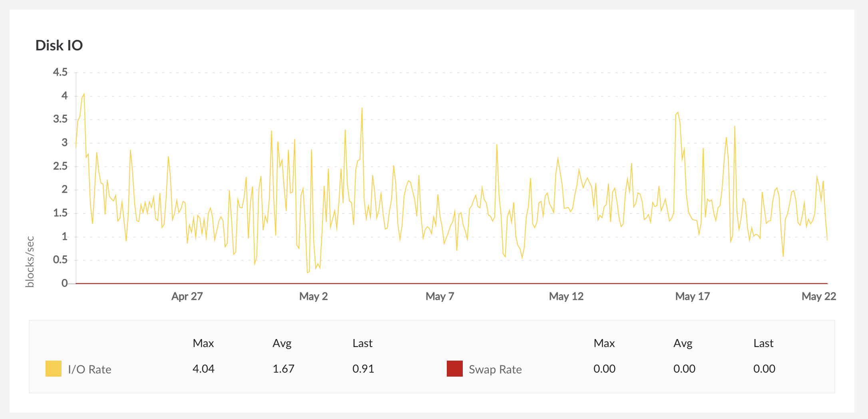Click the I/O Rate max value 4.04
Image resolution: width=868 pixels, height=419 pixels.
coord(203,369)
